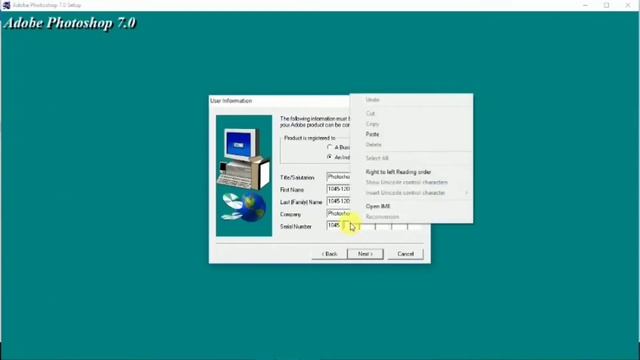Focus the Company input field

tap(338, 213)
